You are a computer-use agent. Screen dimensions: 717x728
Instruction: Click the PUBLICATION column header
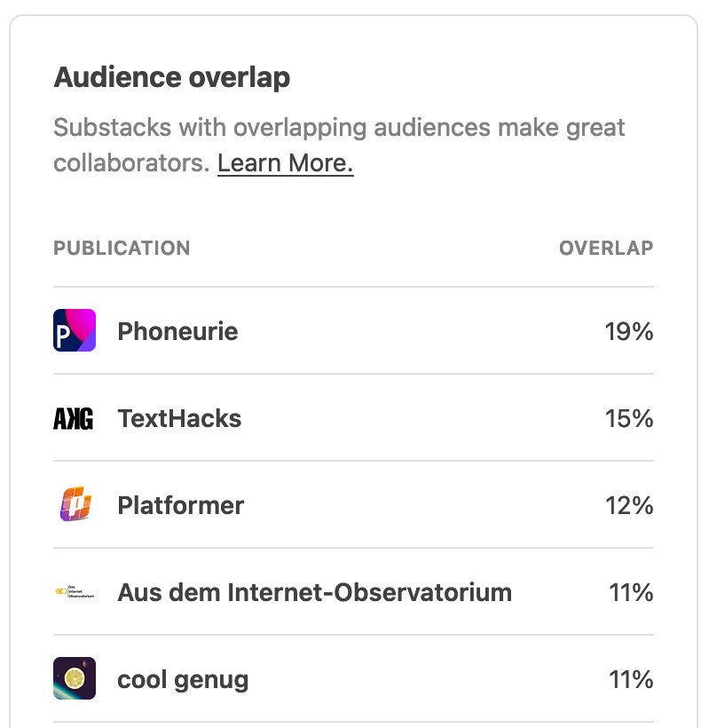pos(122,248)
